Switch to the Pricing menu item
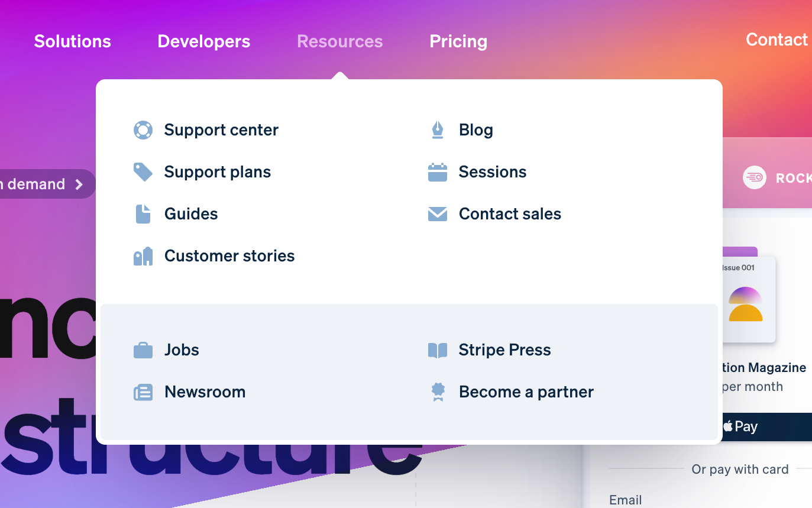 458,41
